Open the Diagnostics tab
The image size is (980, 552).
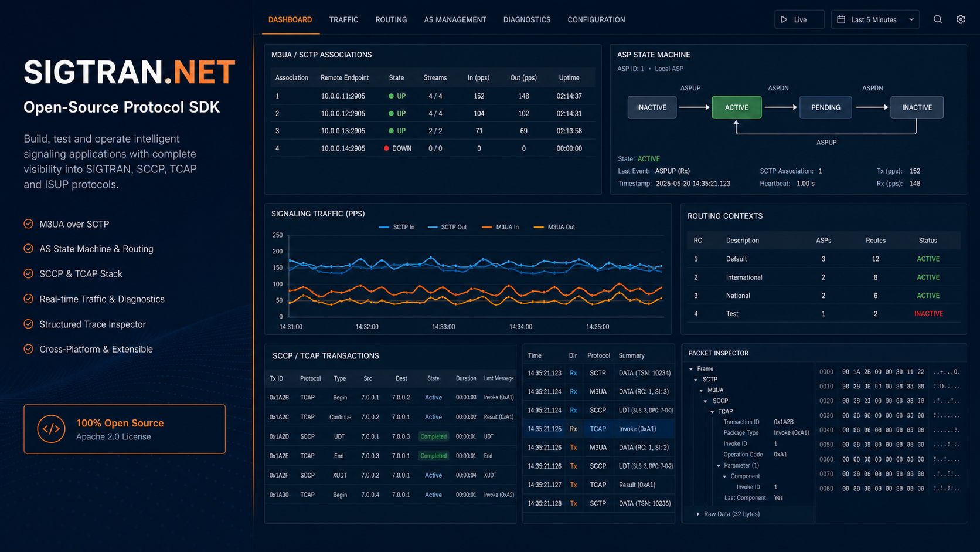[x=527, y=19]
